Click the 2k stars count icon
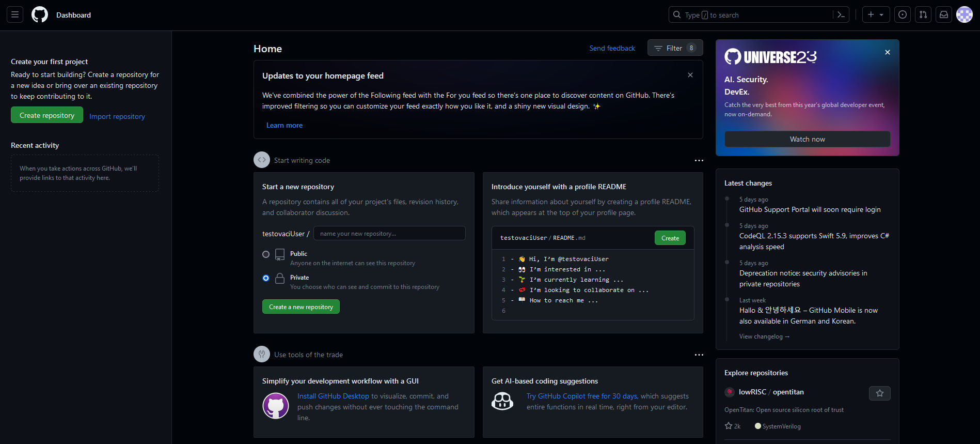The image size is (980, 444). click(x=729, y=426)
